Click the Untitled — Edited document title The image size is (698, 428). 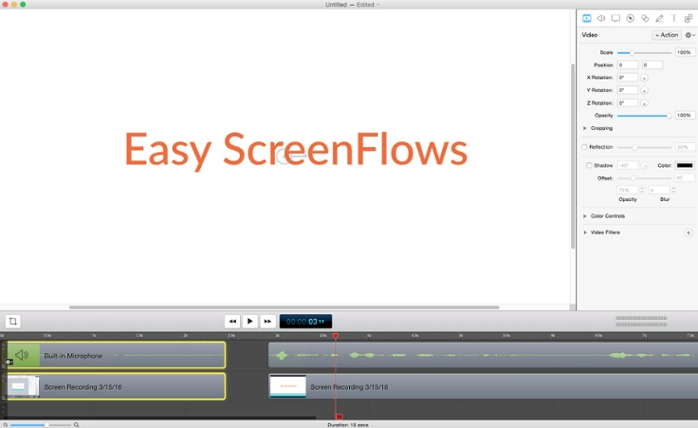pos(352,4)
